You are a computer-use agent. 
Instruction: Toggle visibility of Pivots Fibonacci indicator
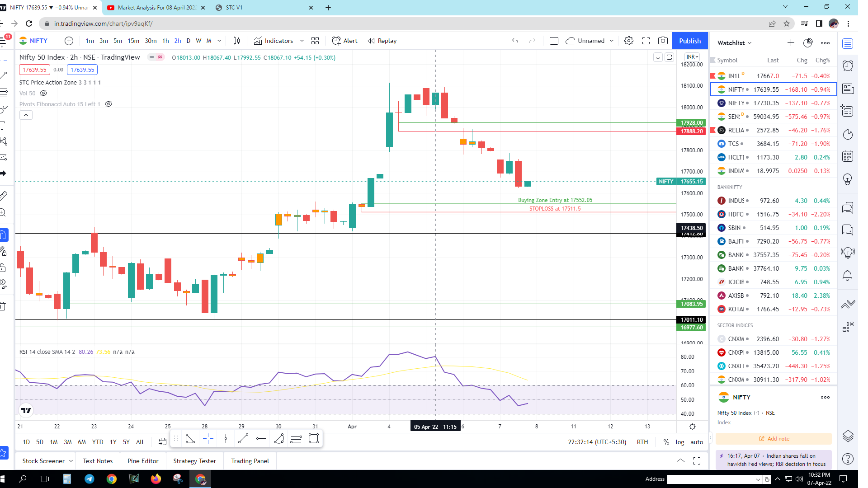(x=108, y=104)
